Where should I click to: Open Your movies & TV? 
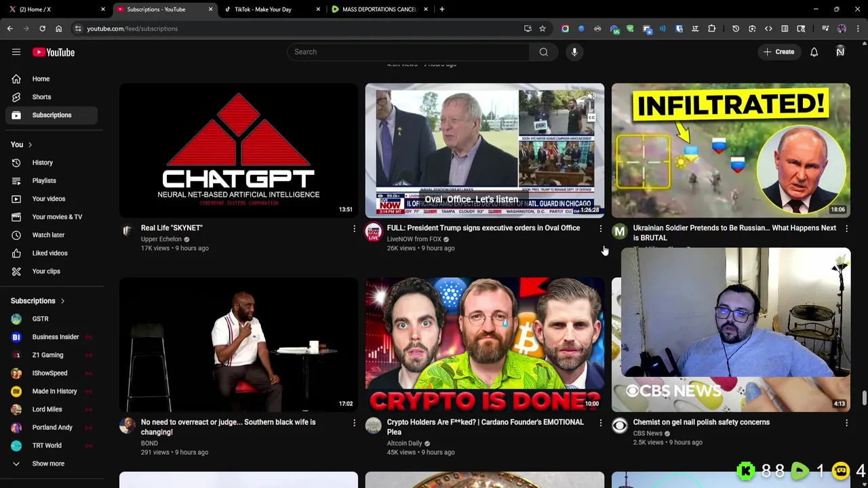click(52, 217)
